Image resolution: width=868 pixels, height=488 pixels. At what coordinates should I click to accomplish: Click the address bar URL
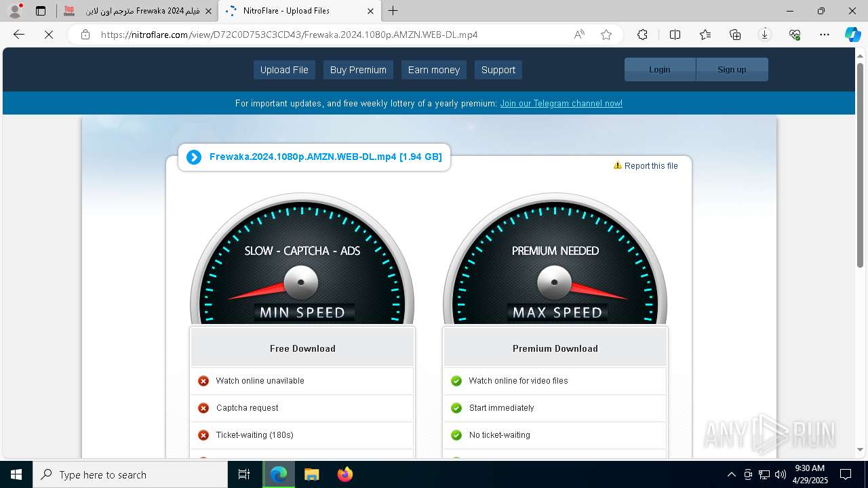(289, 35)
